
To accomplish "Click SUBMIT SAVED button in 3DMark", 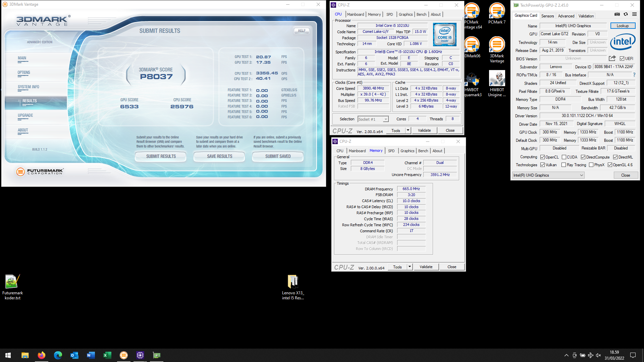I will [x=278, y=156].
